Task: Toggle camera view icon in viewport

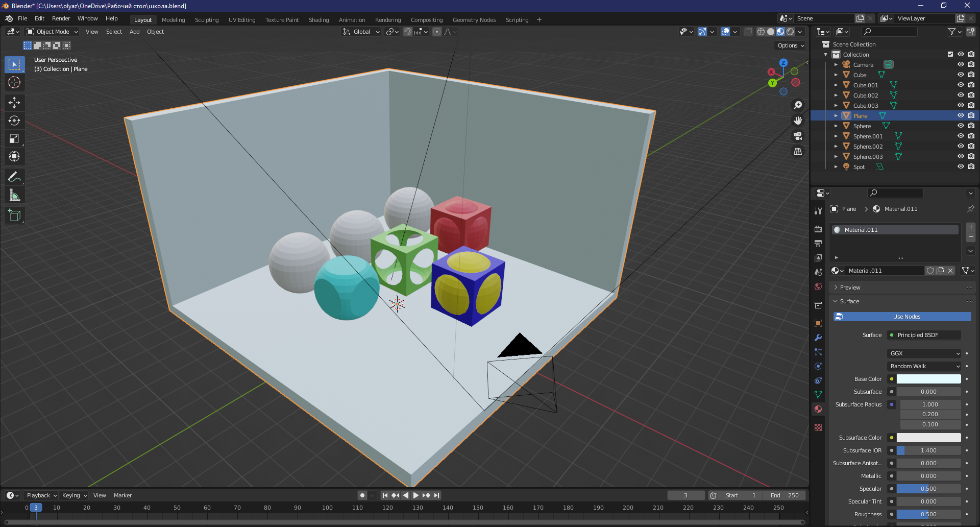Action: click(798, 136)
